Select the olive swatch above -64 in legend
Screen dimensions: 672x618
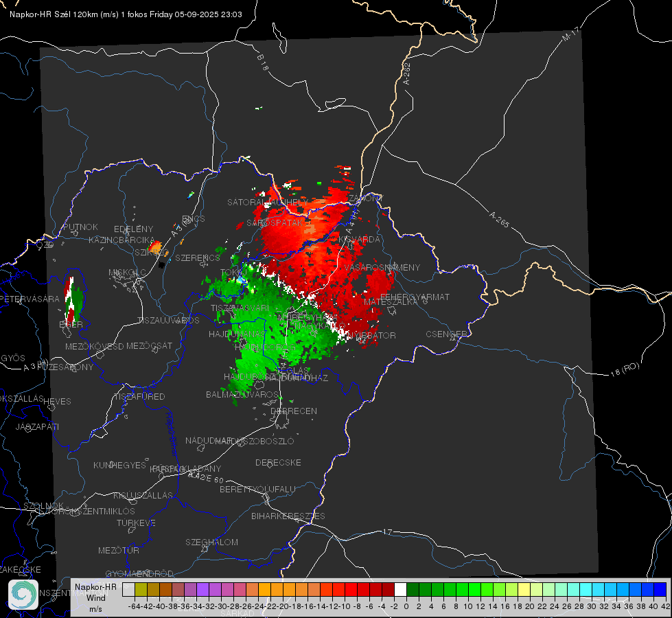click(x=141, y=589)
